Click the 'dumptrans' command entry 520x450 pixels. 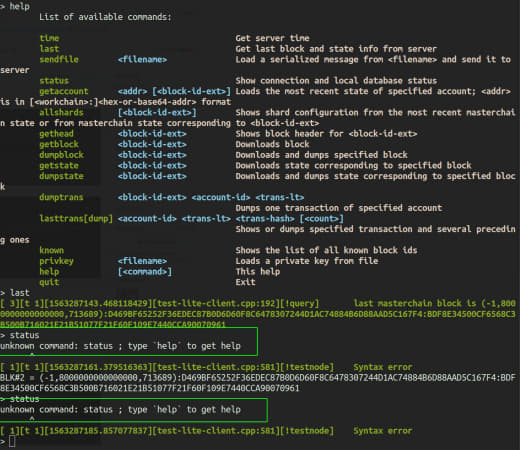click(x=61, y=197)
